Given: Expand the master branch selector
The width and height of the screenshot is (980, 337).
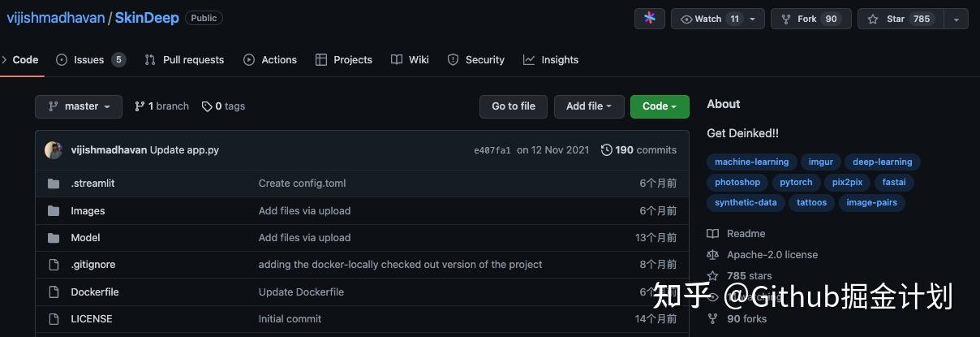Looking at the screenshot, I should pos(79,106).
